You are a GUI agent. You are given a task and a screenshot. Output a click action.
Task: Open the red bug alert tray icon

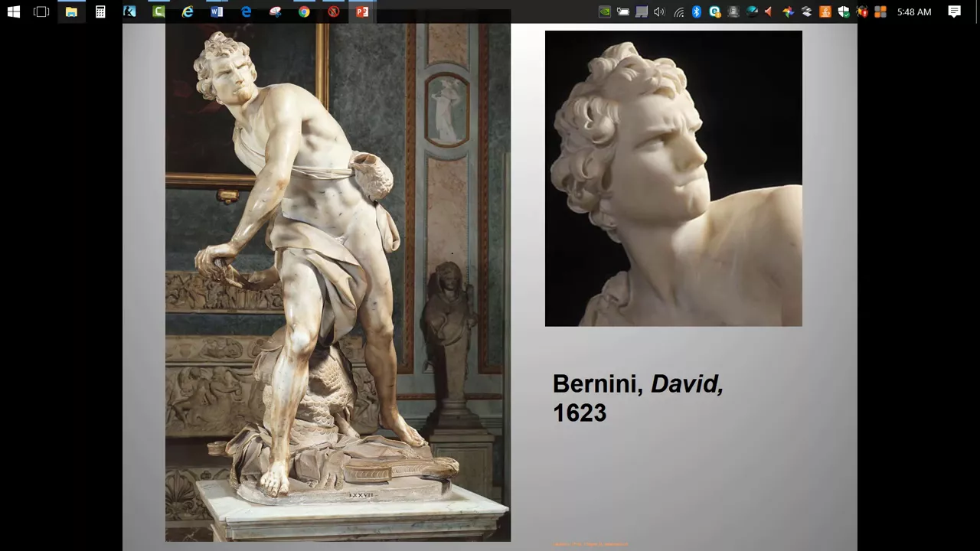862,11
